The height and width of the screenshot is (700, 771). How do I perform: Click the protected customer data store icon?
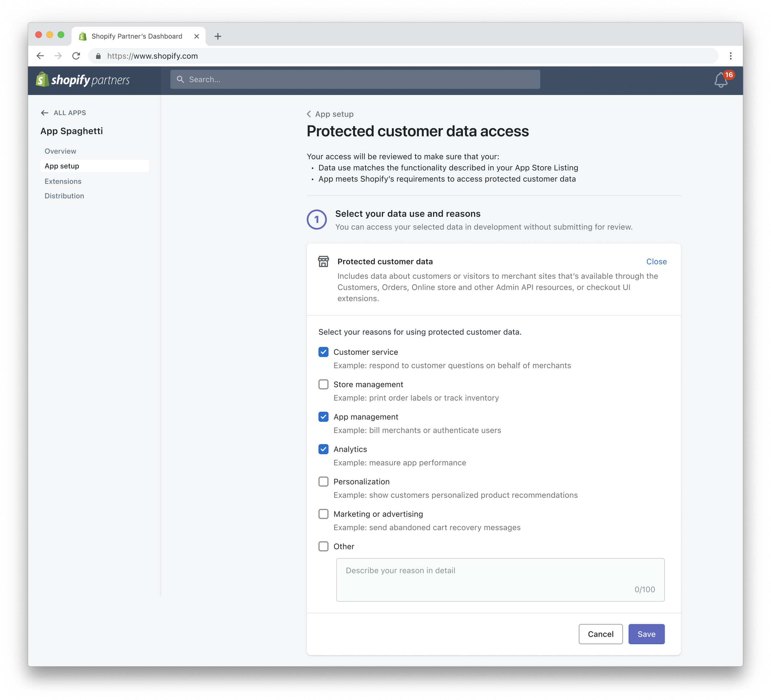tap(323, 261)
